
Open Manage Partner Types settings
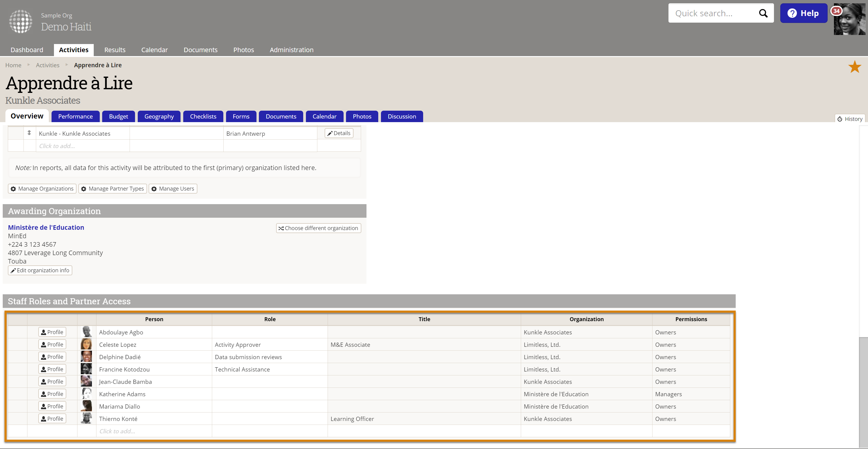[x=112, y=189]
